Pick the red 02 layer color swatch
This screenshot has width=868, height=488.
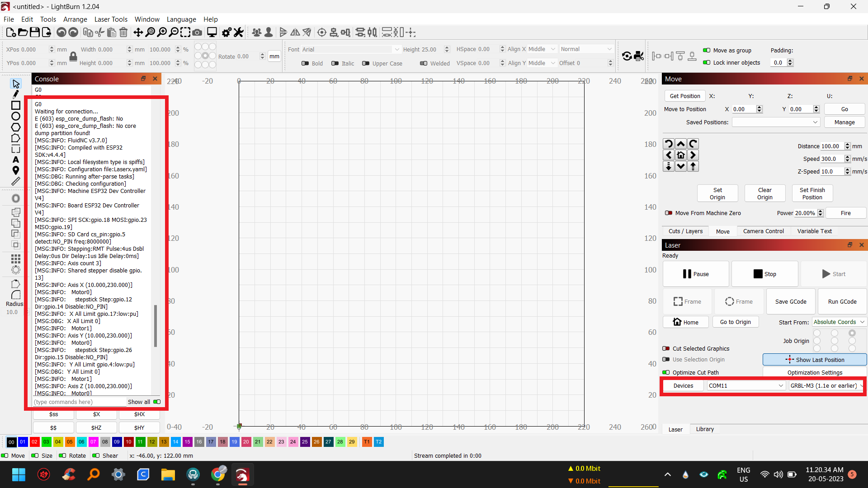(34, 442)
